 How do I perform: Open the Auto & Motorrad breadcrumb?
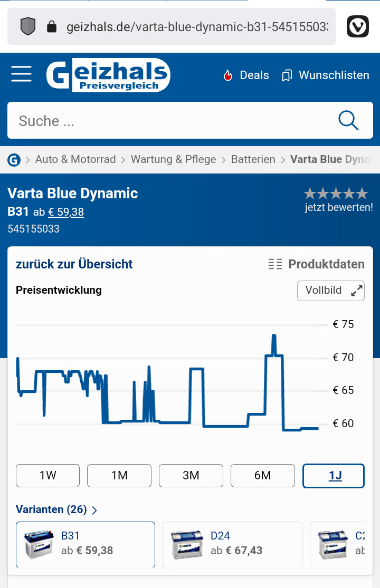click(75, 159)
